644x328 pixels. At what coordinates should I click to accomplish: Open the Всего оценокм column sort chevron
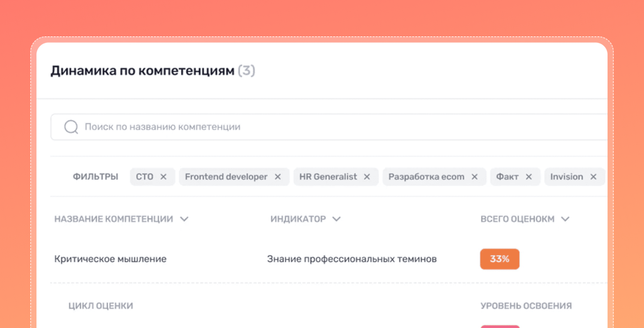click(565, 219)
